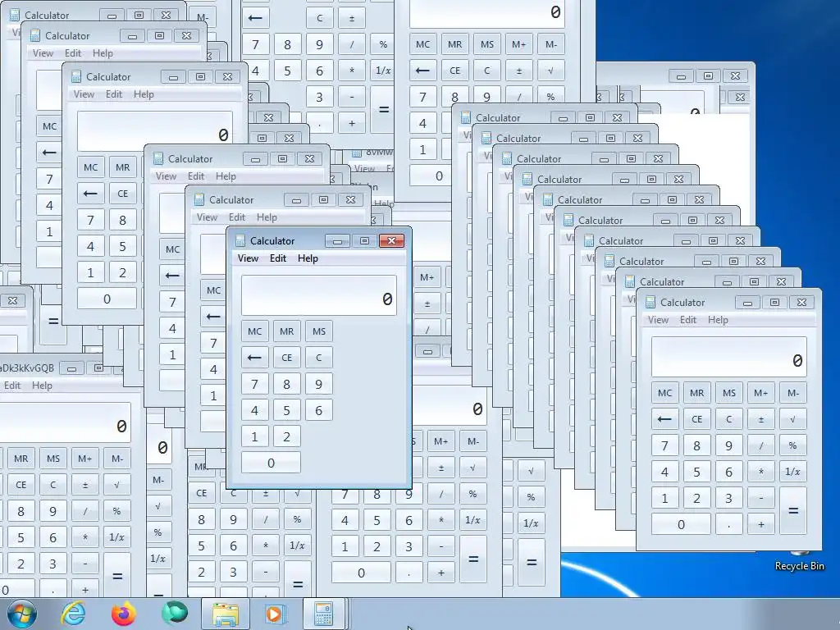Open View menu in rightmost front Calculator
This screenshot has height=630, width=840.
click(x=658, y=320)
